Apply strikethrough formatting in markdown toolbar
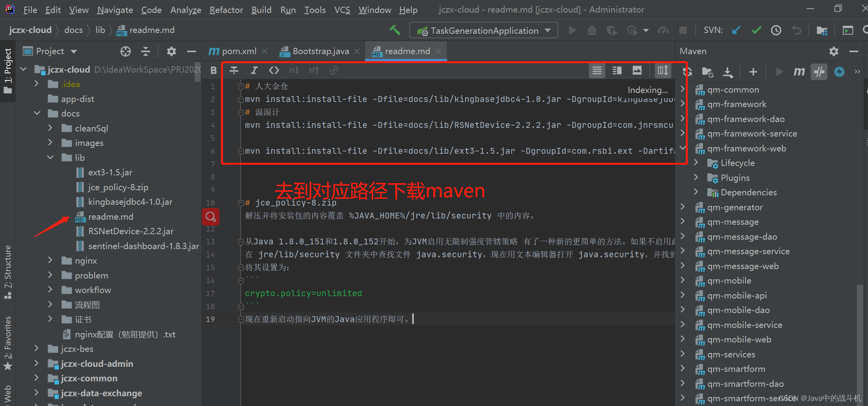Viewport: 868px width, 406px height. 234,70
